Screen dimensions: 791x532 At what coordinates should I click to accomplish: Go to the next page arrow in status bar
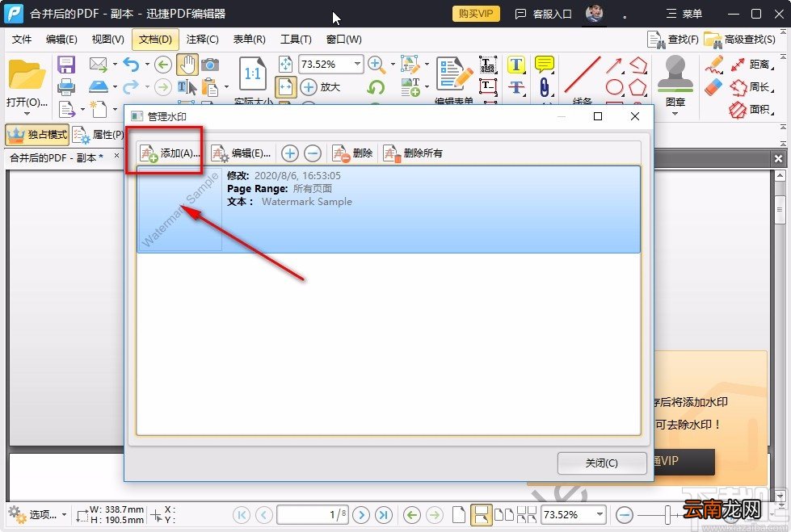(x=361, y=515)
